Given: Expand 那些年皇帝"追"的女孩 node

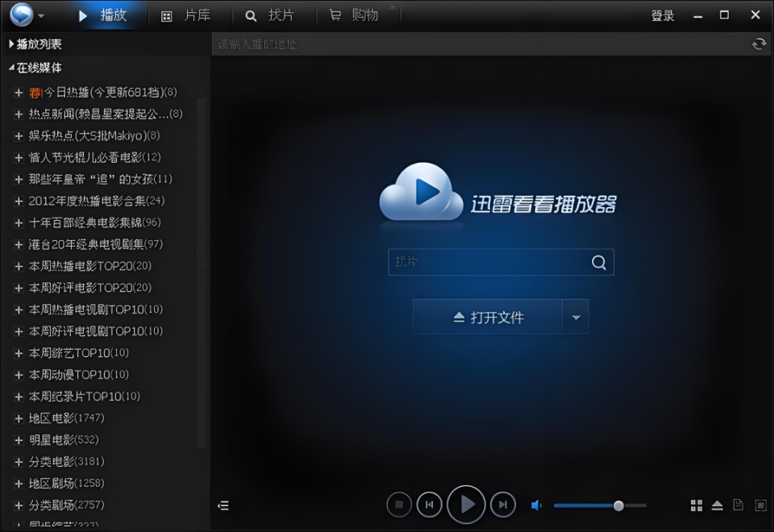Looking at the screenshot, I should (x=19, y=179).
